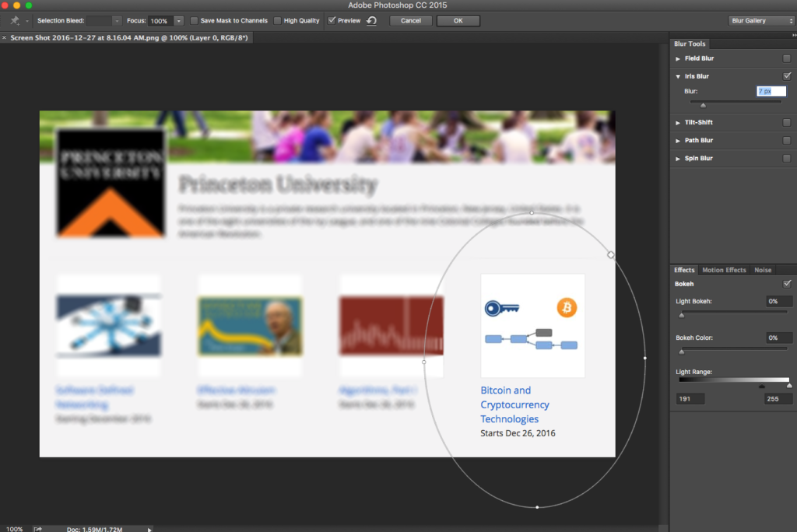Click the Bokeh Color percentage field
This screenshot has height=532, width=797.
[x=778, y=338]
